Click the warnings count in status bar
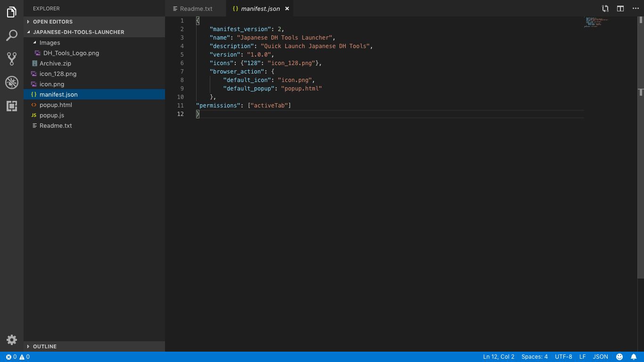The height and width of the screenshot is (362, 644). [x=25, y=357]
